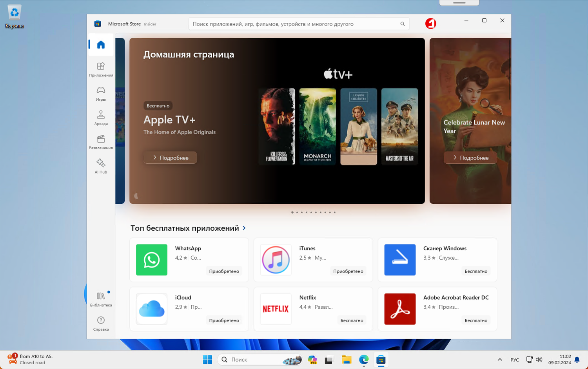Click the Сканер Windows app icon
Viewport: 588px width, 369px height.
400,260
